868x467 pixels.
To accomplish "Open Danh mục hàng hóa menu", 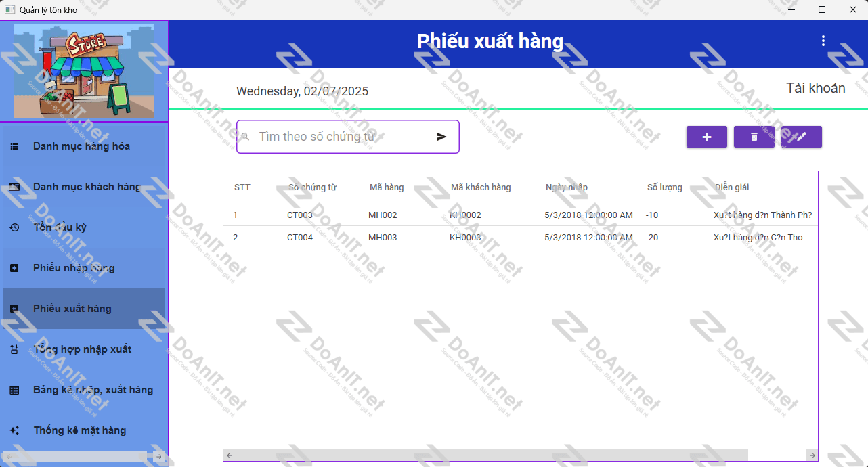I will (x=84, y=146).
